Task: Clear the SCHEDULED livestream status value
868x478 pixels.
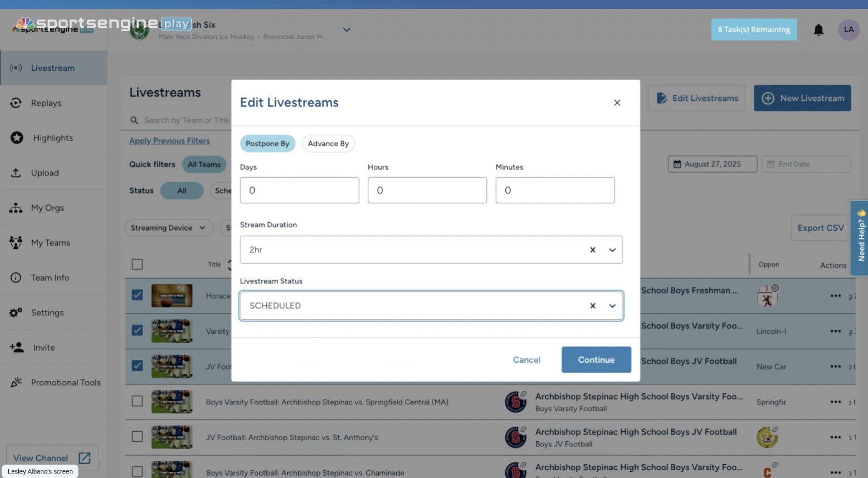Action: pos(592,306)
